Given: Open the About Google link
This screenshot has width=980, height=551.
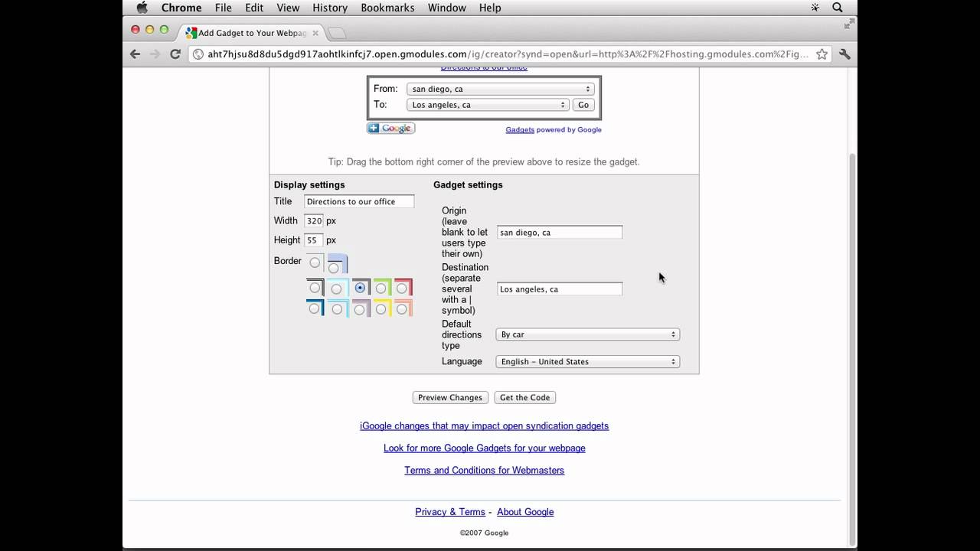Looking at the screenshot, I should (x=525, y=512).
